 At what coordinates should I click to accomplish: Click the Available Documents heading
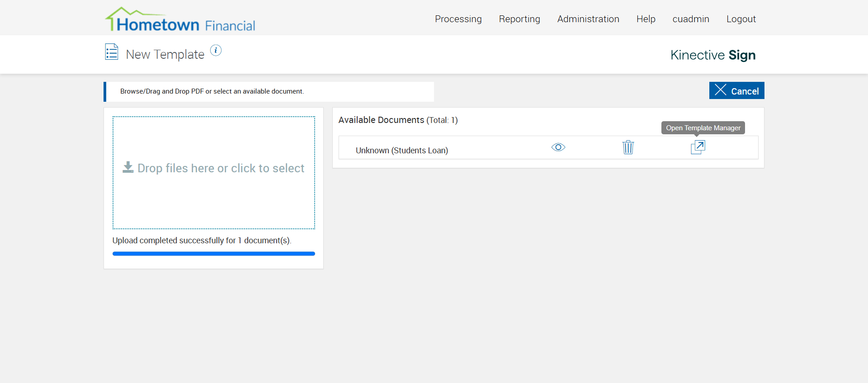[381, 120]
